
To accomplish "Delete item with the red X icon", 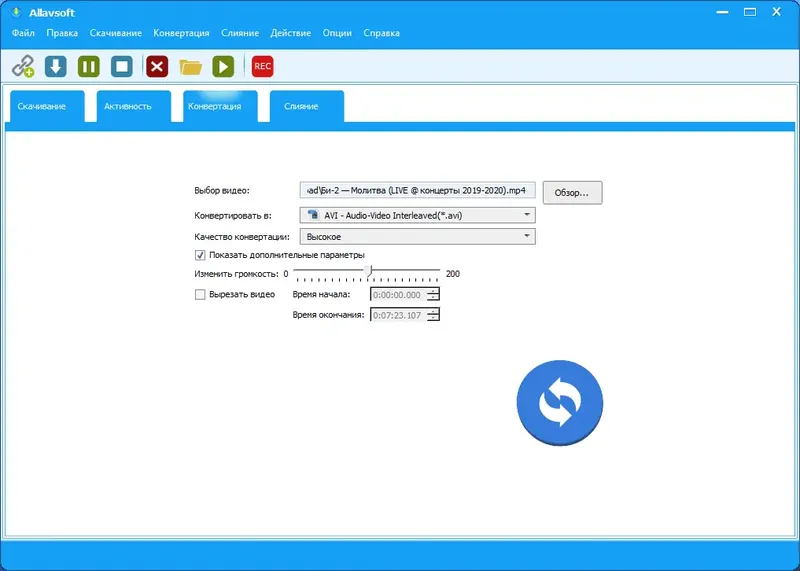I will click(x=157, y=66).
